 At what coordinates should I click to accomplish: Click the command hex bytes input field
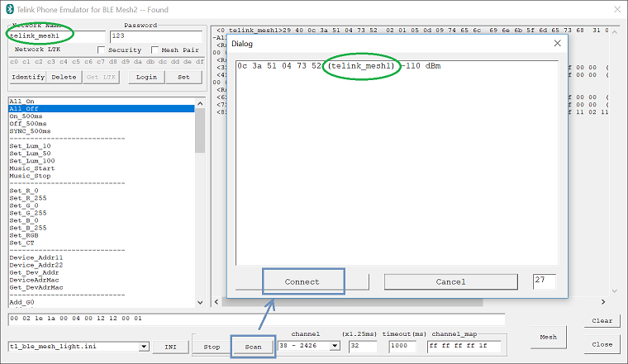click(x=256, y=319)
